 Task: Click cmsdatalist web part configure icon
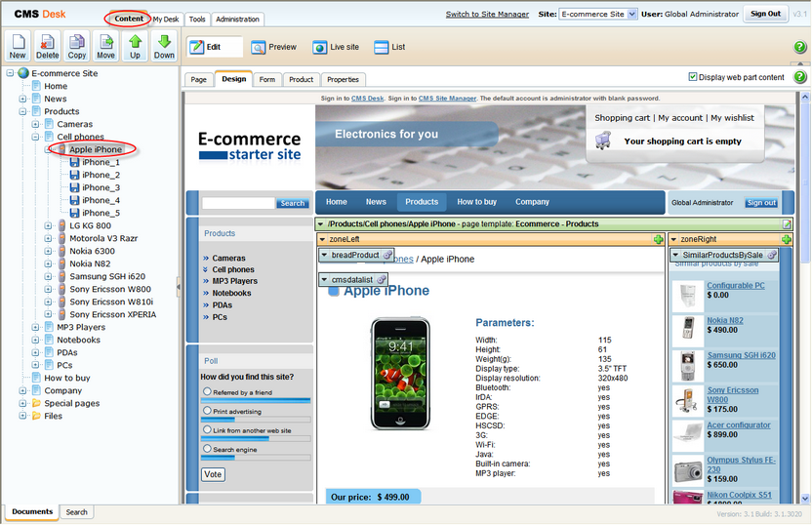(x=382, y=280)
